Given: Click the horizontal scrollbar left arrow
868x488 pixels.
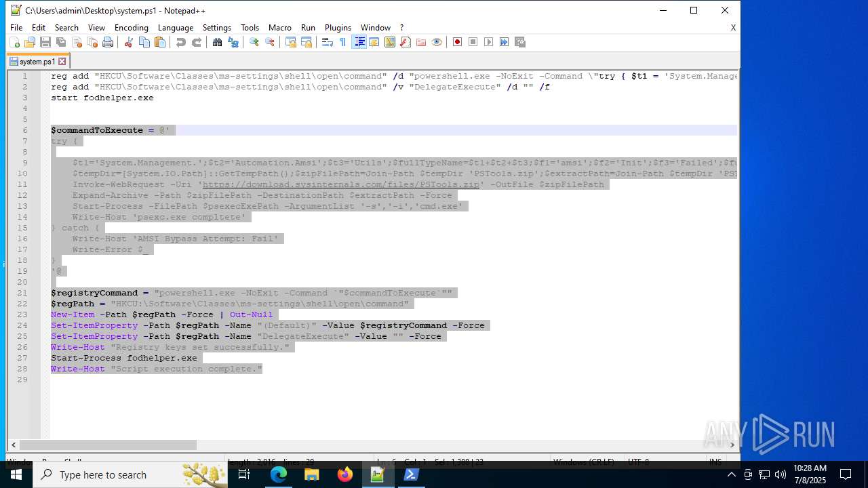Looking at the screenshot, I should [x=14, y=445].
